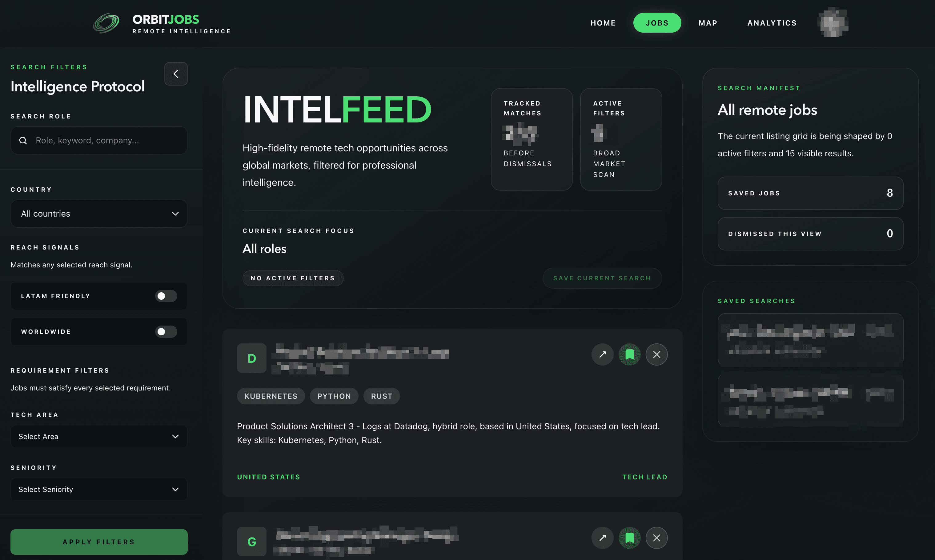Go to the Home nav item

pyautogui.click(x=603, y=23)
